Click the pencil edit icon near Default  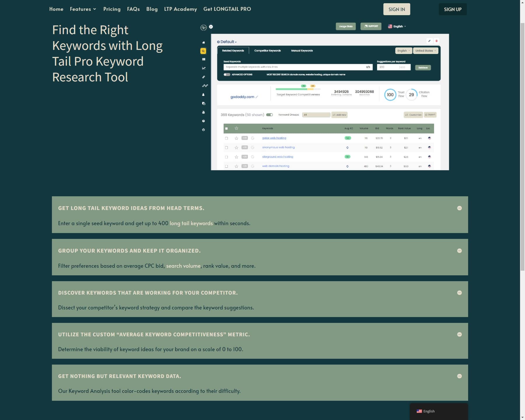(x=429, y=41)
